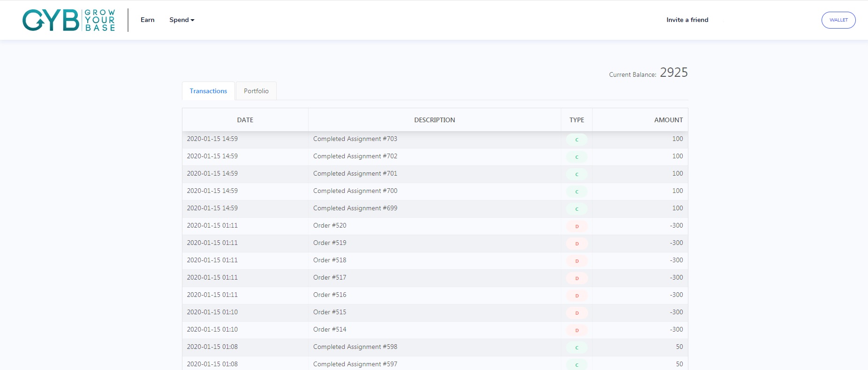Select the Completed Assignment #598 description
The height and width of the screenshot is (370, 868).
355,347
